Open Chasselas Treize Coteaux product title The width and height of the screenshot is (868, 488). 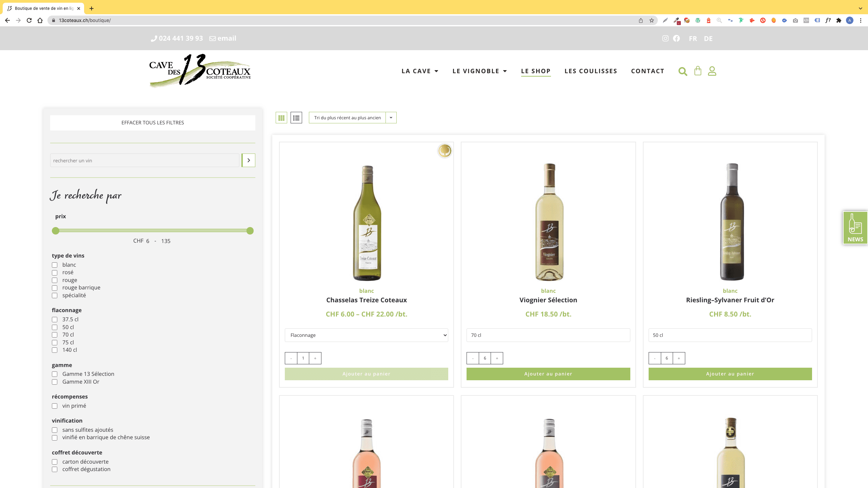click(367, 300)
